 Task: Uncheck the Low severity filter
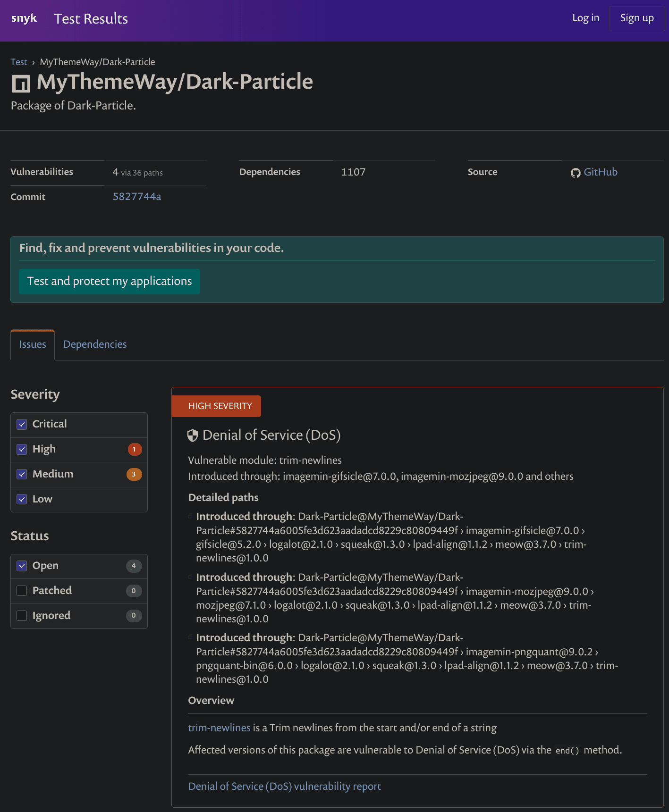pos(22,499)
